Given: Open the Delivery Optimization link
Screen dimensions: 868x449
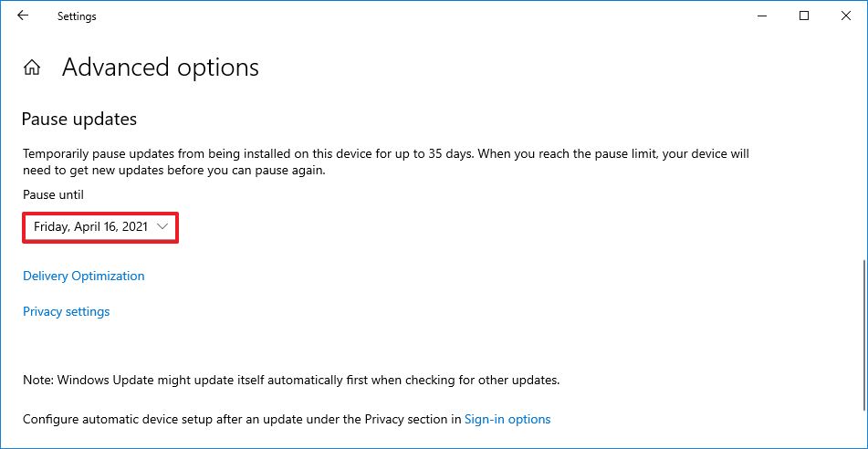Looking at the screenshot, I should [x=83, y=276].
